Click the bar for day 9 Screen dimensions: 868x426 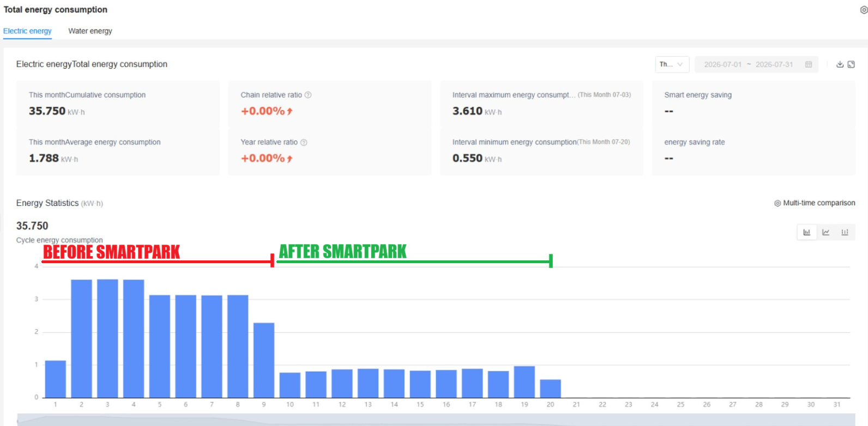point(264,360)
